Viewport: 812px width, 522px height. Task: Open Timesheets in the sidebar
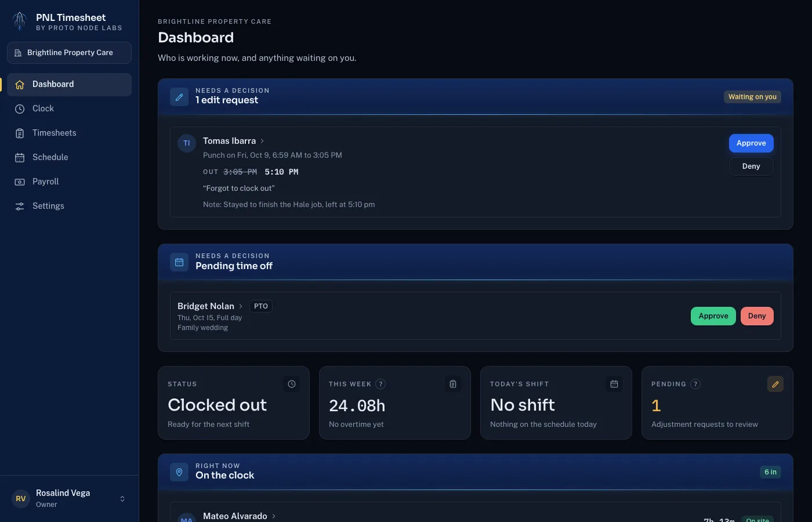(69, 133)
